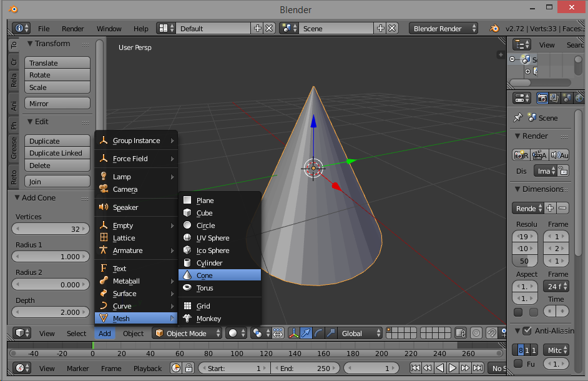Toggle the Fu checkbox under Anti-Aliasing
Screen dimensions: 588x381
[x=518, y=364]
